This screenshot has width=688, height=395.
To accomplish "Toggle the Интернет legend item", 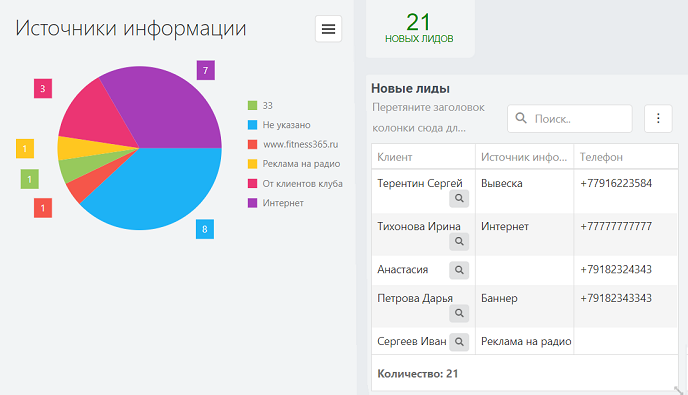I will point(276,203).
